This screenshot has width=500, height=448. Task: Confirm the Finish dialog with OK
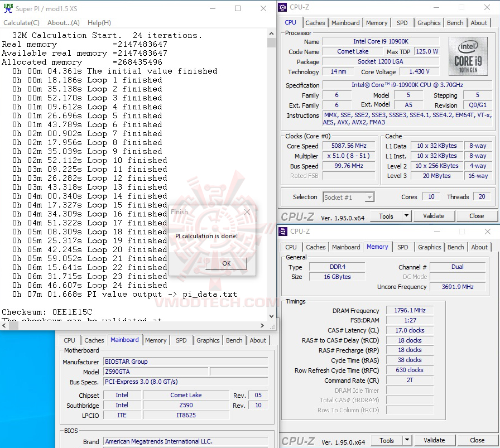(227, 263)
